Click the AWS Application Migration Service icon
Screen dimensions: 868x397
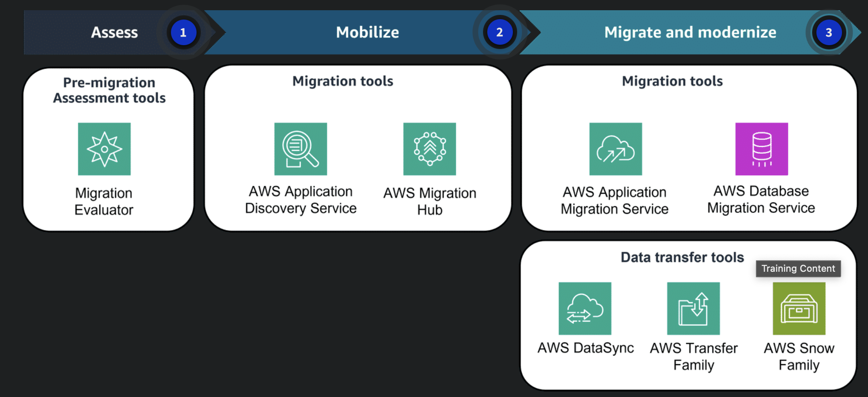tap(616, 149)
